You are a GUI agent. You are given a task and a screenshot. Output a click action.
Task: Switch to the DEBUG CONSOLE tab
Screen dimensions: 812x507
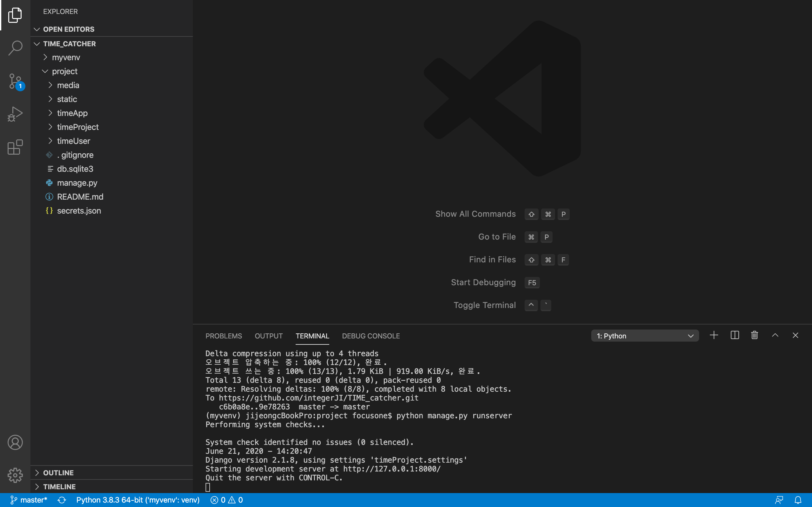click(371, 336)
